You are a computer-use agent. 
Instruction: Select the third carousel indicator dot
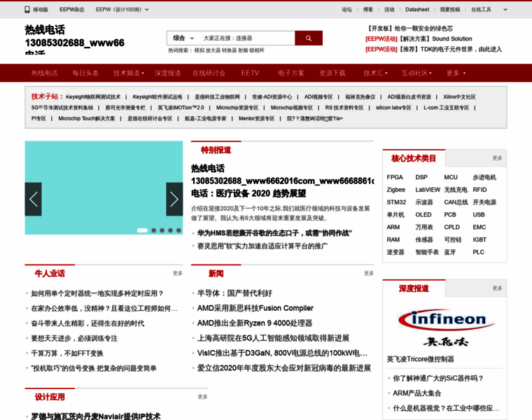(x=162, y=230)
